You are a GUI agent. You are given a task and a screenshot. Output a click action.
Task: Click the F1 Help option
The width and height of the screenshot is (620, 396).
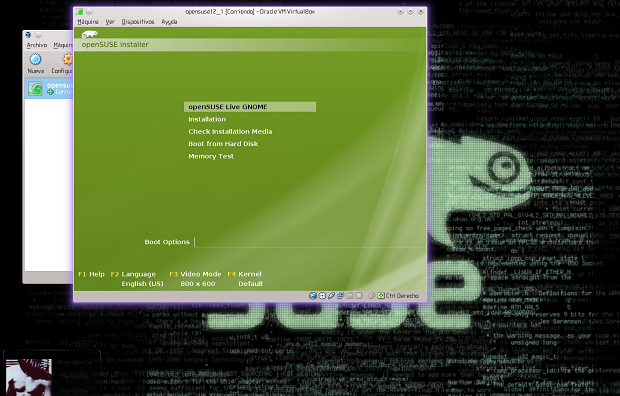point(91,274)
